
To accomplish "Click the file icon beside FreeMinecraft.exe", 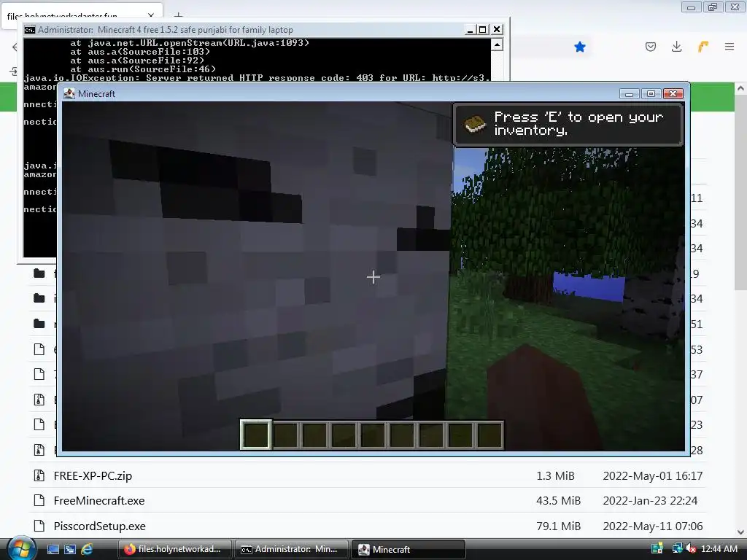I will (39, 500).
